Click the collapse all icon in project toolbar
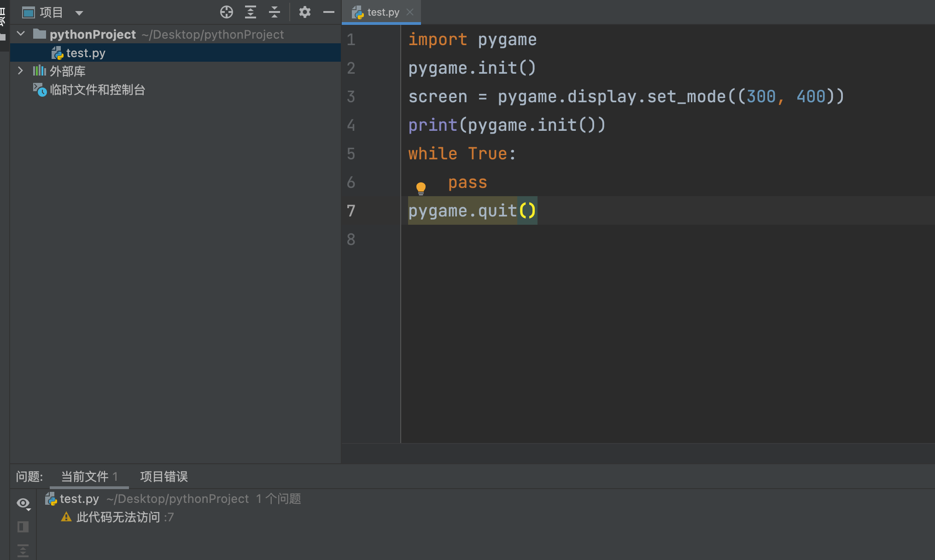The width and height of the screenshot is (935, 560). click(x=275, y=12)
